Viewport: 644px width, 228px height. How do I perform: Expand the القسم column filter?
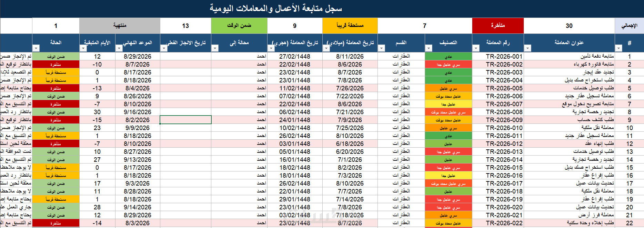tap(382, 48)
